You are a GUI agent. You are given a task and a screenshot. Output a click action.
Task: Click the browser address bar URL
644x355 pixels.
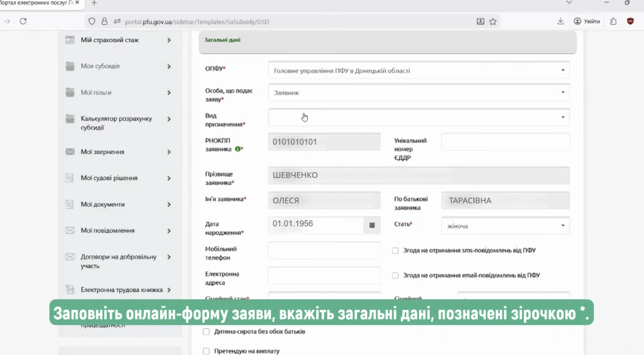point(197,22)
